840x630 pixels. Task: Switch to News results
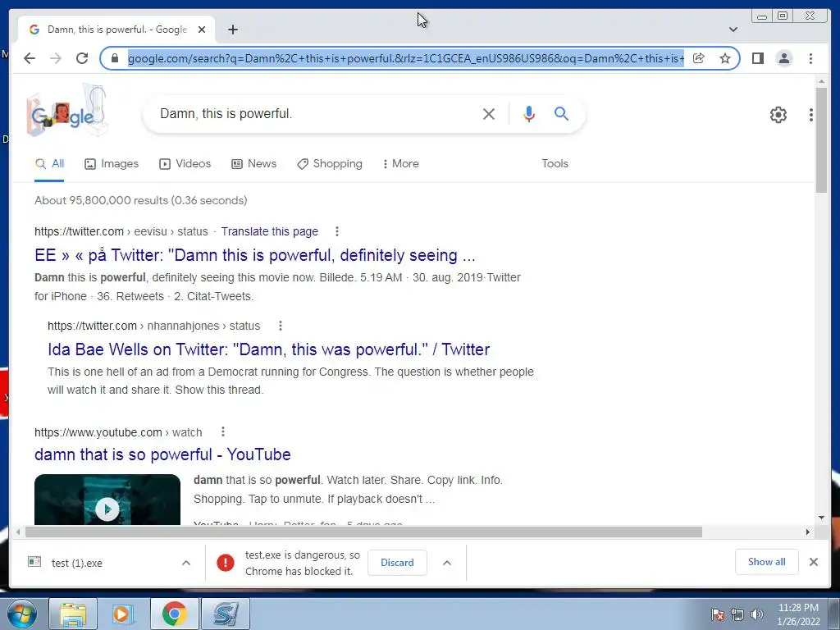coord(254,164)
